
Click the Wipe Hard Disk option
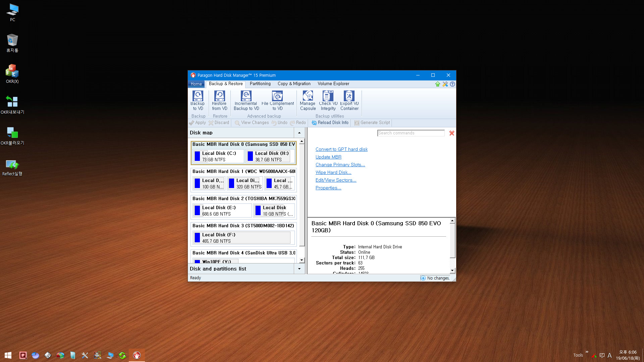[x=333, y=172]
